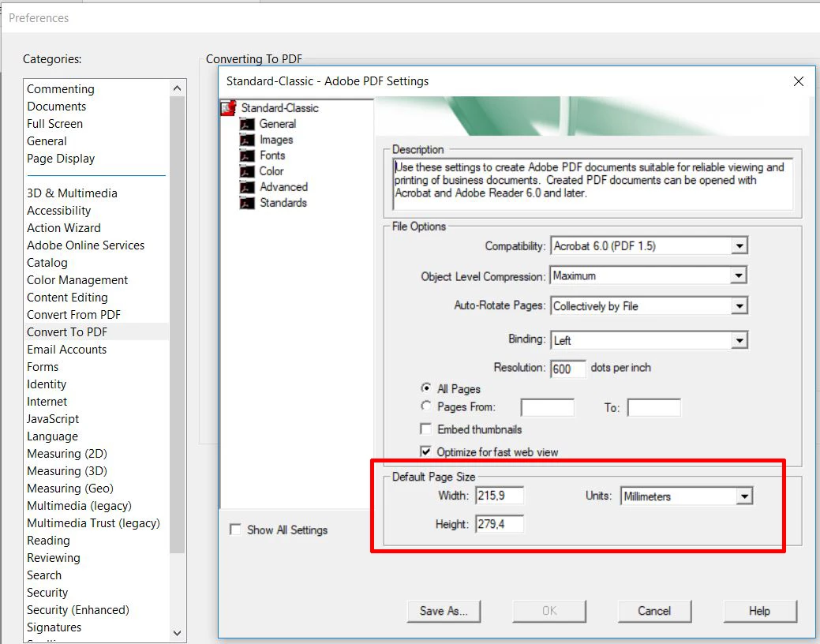
Task: Select Catalog category
Action: click(47, 263)
